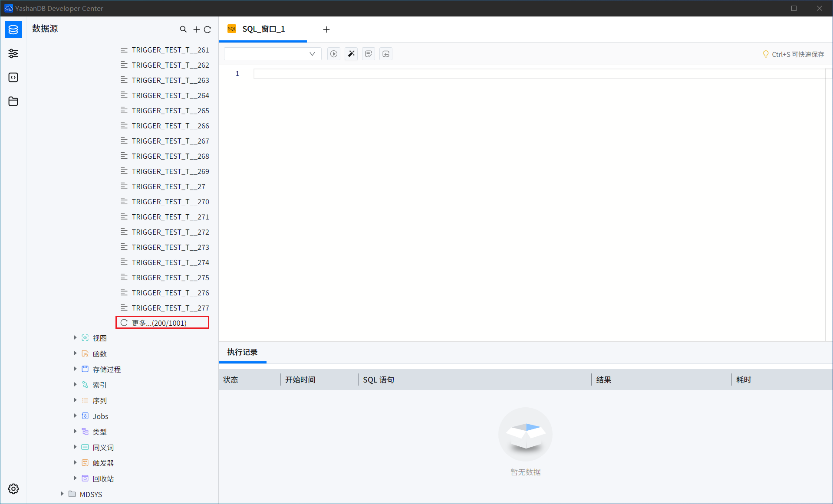
Task: Switch to the SQL_窗口_1 tab
Action: pyautogui.click(x=263, y=29)
